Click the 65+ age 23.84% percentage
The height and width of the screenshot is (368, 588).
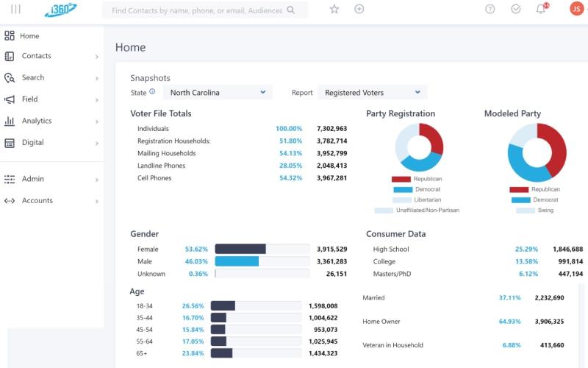[193, 353]
